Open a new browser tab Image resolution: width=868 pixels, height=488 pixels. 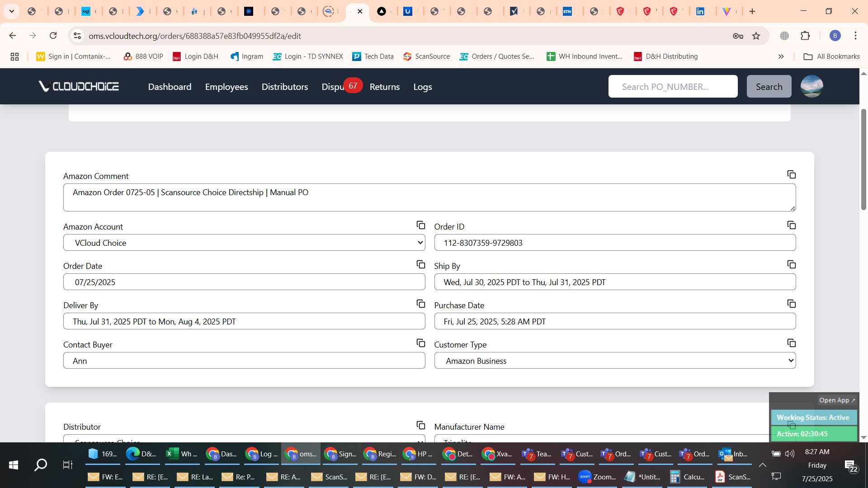click(x=752, y=11)
